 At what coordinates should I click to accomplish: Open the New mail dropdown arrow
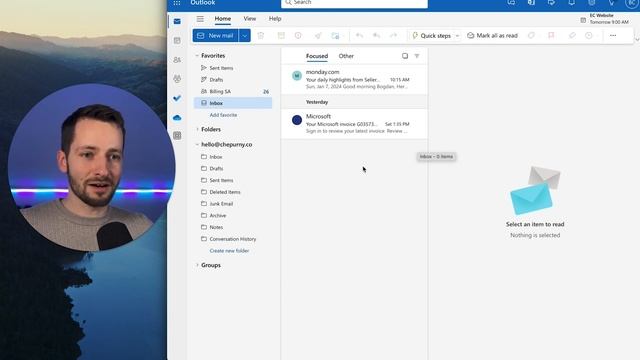click(x=244, y=36)
